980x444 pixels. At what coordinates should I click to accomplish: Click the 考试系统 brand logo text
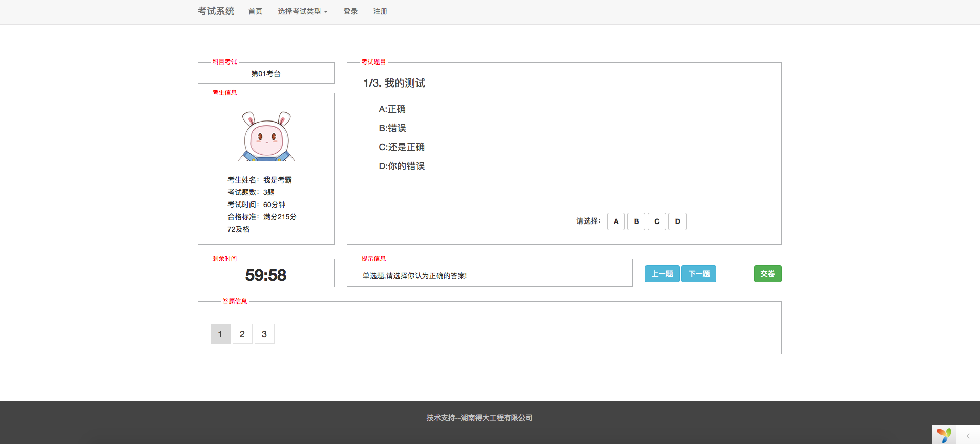pyautogui.click(x=216, y=11)
